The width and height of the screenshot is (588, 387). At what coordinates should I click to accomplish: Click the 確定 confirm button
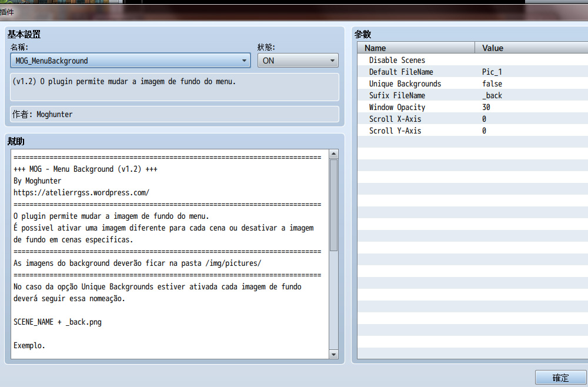560,378
